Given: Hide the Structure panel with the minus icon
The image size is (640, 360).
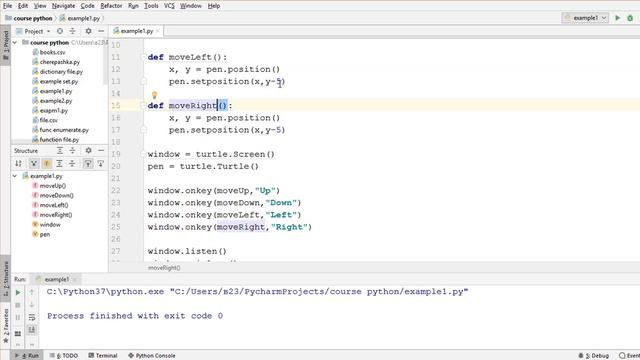Looking at the screenshot, I should [101, 151].
